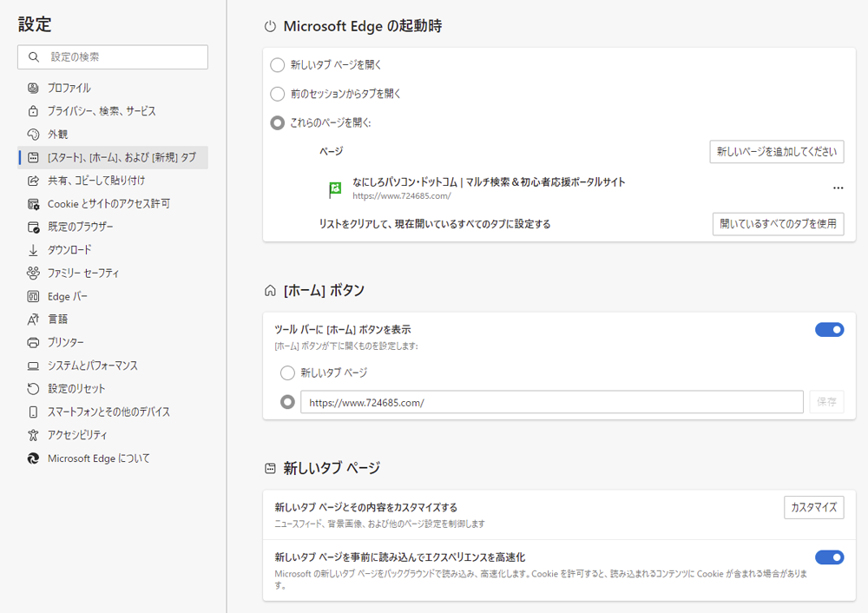Click the カスタマイズ button
This screenshot has height=613, width=868.
pos(814,507)
